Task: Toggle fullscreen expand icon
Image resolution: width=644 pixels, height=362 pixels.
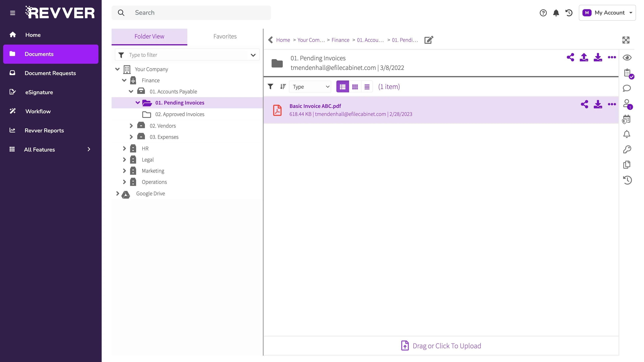Action: pos(626,40)
